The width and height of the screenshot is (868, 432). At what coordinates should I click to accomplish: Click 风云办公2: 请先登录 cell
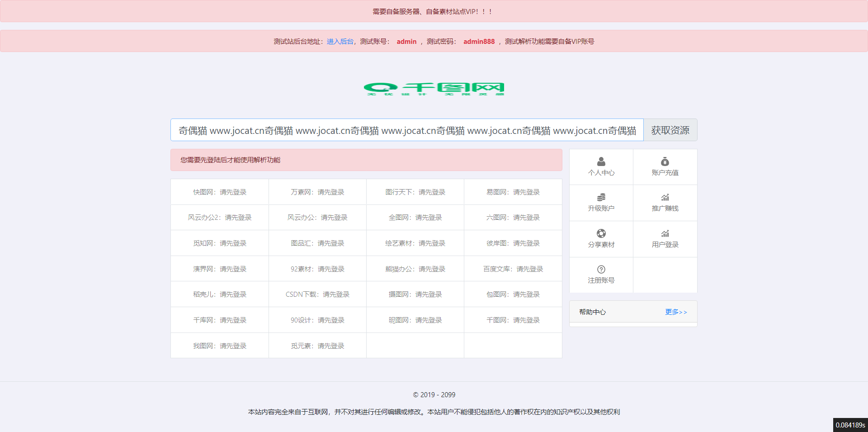220,218
